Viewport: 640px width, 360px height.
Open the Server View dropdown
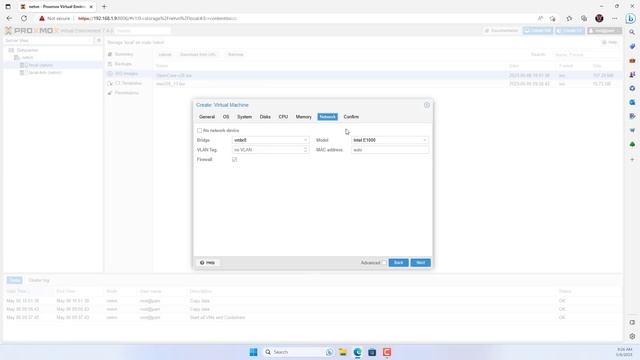point(49,41)
